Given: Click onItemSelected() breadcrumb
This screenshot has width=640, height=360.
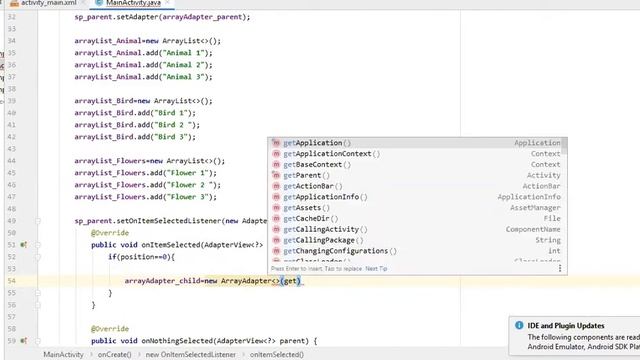Looking at the screenshot, I should [277, 355].
